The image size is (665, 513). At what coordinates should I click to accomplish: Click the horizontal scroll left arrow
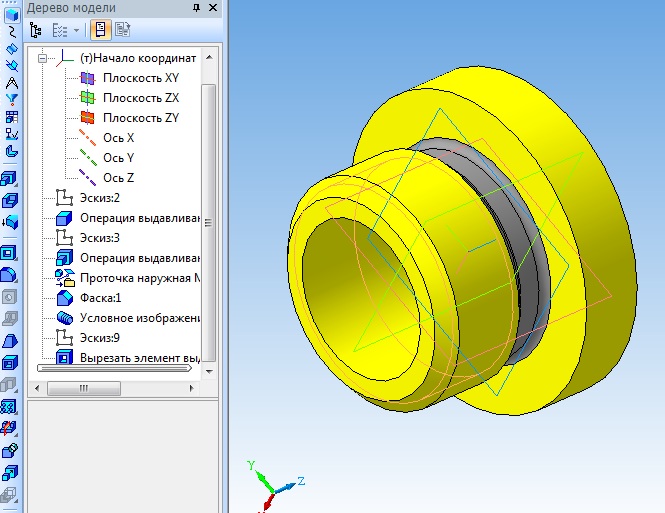click(x=37, y=388)
